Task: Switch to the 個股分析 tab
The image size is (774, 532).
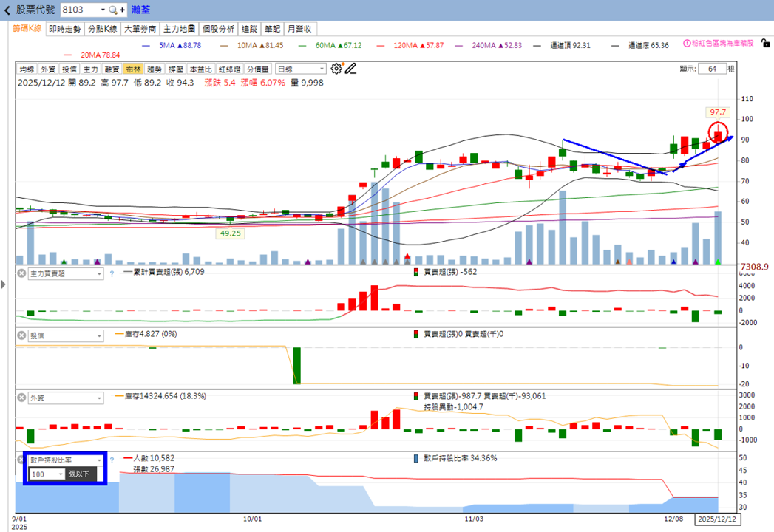Action: pos(218,29)
